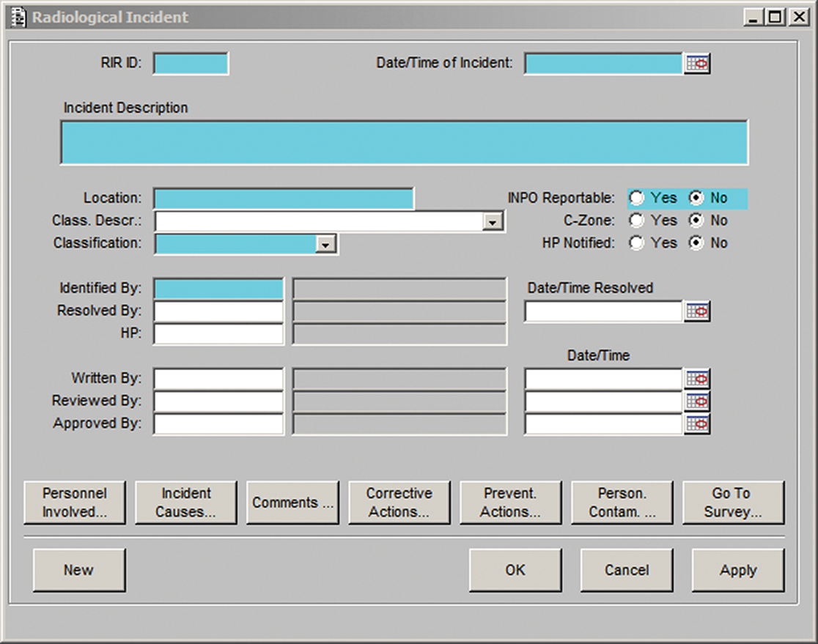Screen dimensions: 818x644
Task: Open Corrective Actions dialog
Action: (x=399, y=503)
